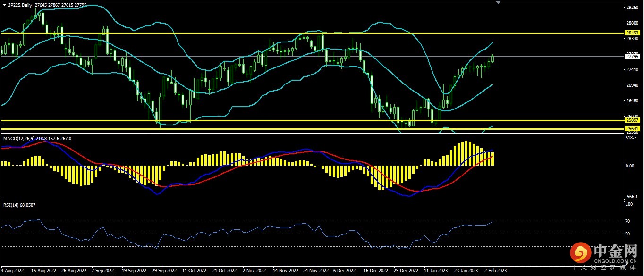Select the yellow 25641 price label
This screenshot has height=276, width=644.
point(632,128)
